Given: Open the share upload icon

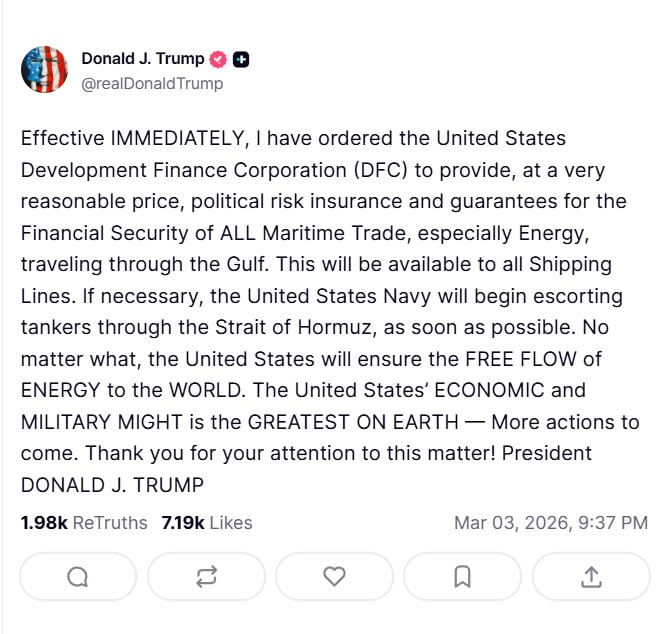Looking at the screenshot, I should 591,576.
